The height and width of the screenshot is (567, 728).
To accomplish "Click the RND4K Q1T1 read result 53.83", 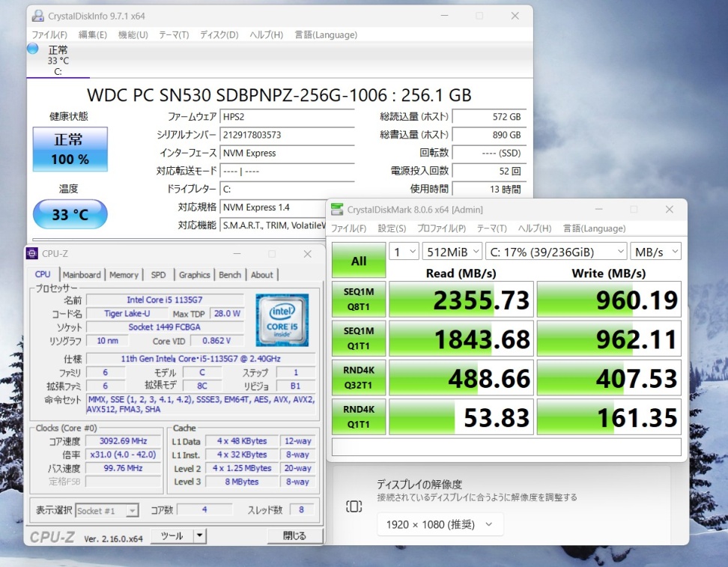I will 461,416.
